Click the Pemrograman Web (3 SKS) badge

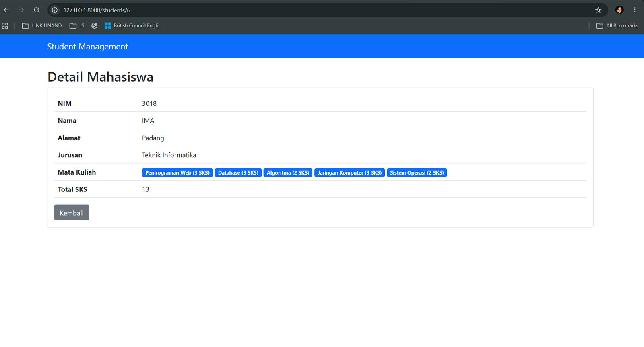pos(178,173)
